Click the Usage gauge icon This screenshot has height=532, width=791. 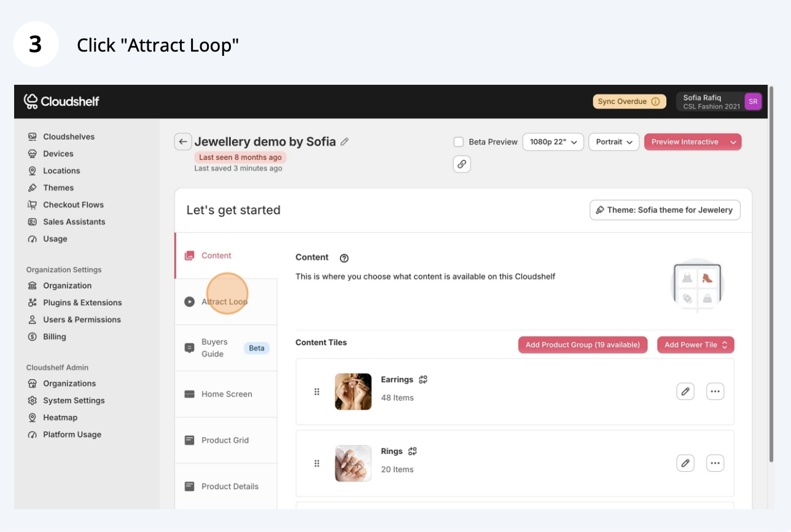[33, 239]
